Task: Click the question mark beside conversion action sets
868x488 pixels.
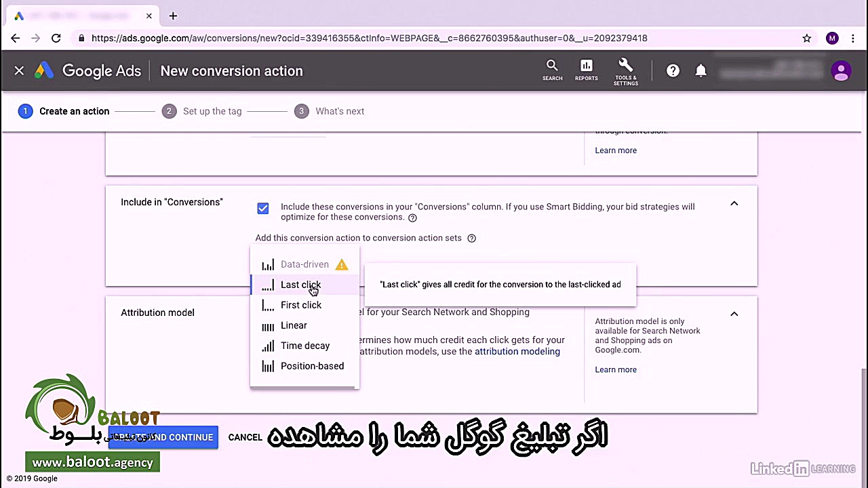Action: [x=471, y=238]
